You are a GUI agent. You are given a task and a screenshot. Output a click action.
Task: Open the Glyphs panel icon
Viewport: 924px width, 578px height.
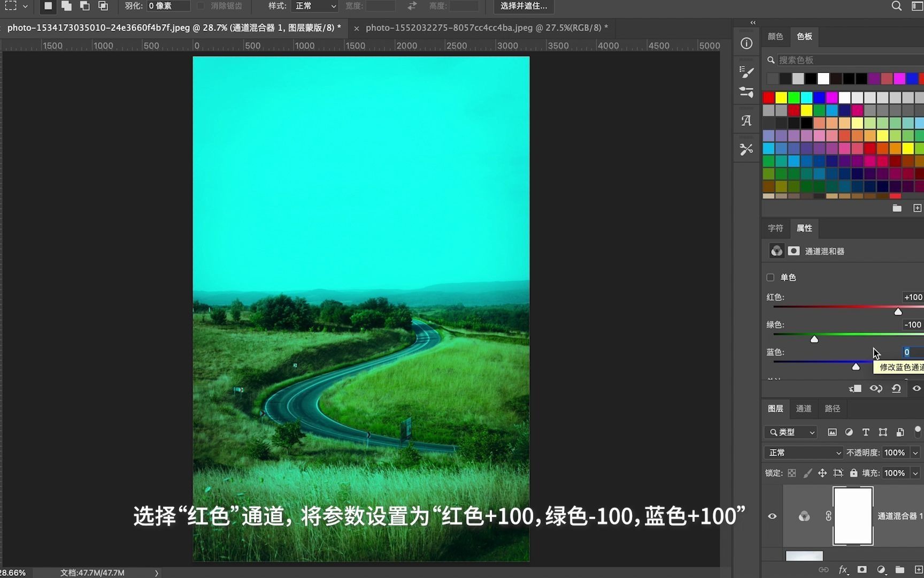tap(746, 120)
